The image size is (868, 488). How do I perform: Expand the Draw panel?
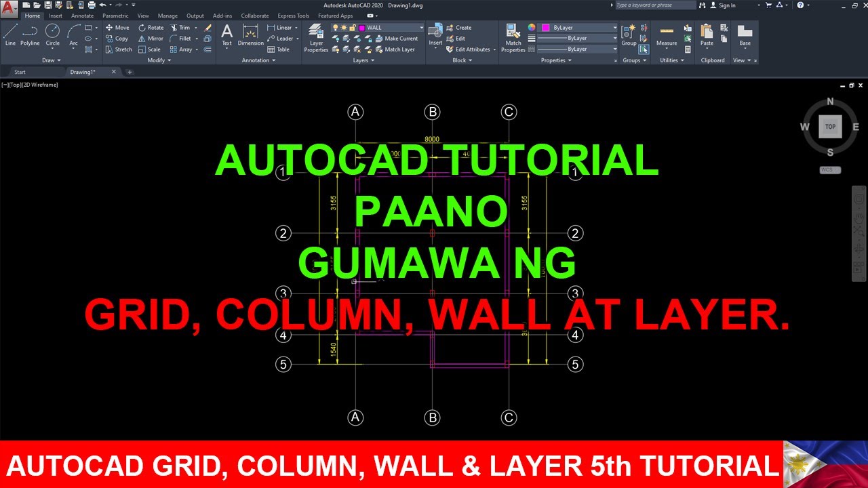coord(51,60)
